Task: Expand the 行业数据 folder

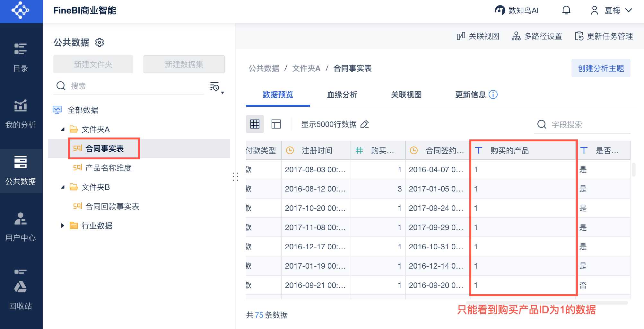Action: [x=63, y=226]
